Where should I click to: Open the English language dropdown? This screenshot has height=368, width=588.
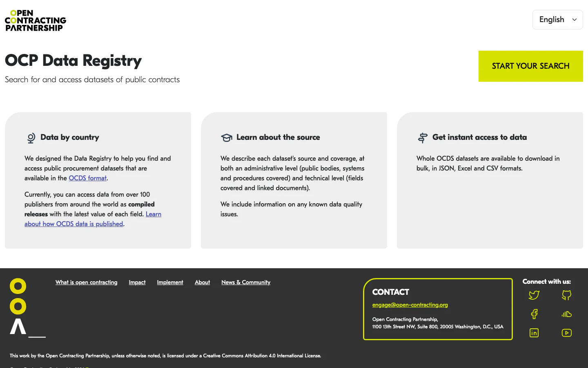tap(557, 20)
